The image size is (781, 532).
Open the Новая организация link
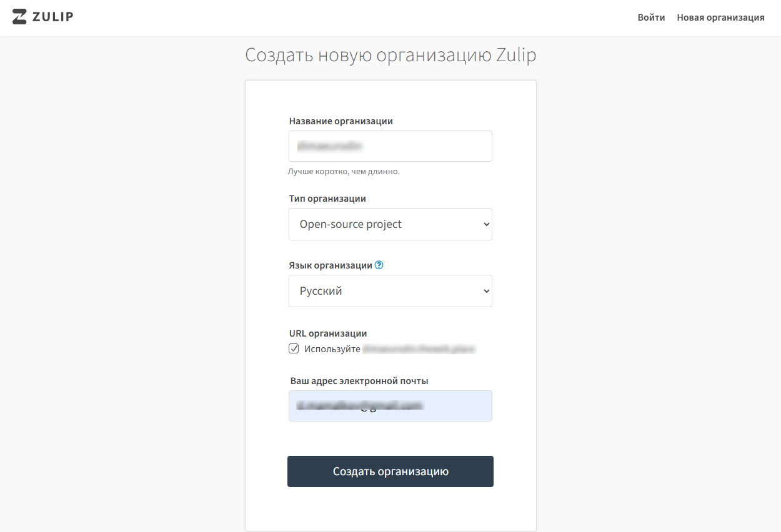(x=720, y=17)
